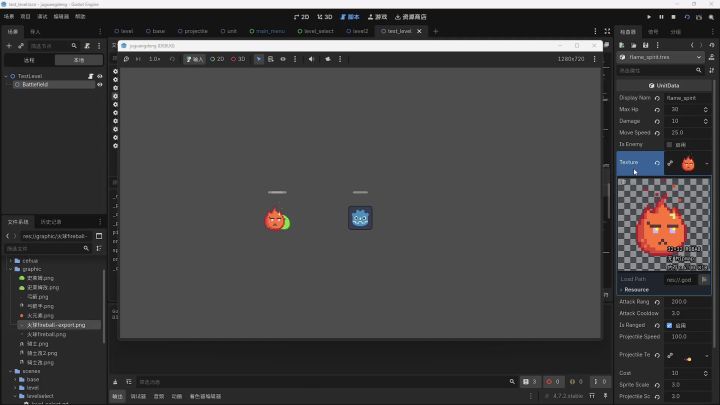Advance to next frame in game toolbar

pos(138,59)
